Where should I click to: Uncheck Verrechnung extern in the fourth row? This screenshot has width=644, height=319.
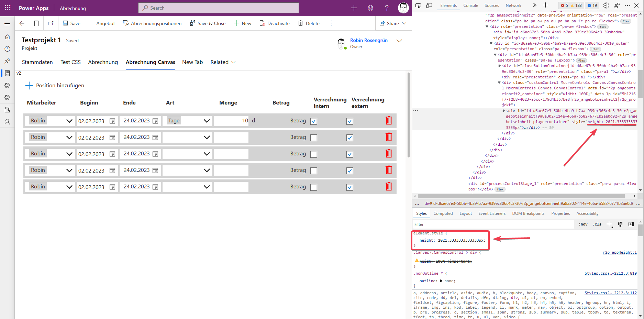[350, 170]
